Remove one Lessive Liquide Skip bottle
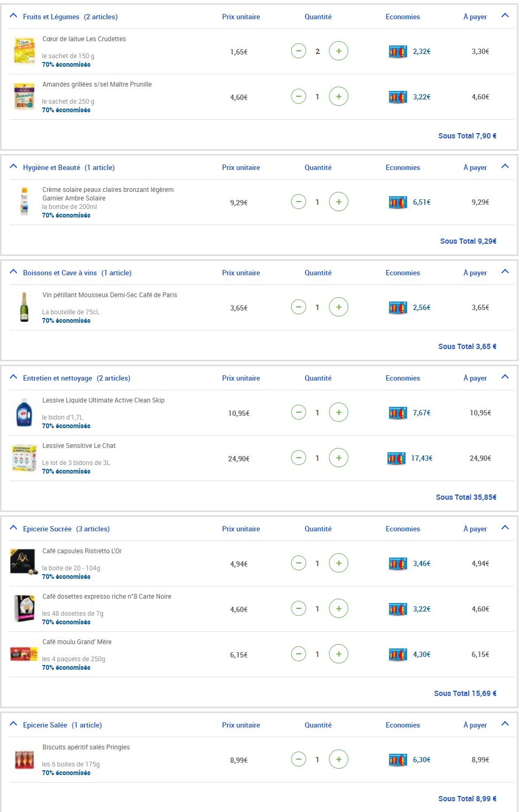 pos(299,413)
